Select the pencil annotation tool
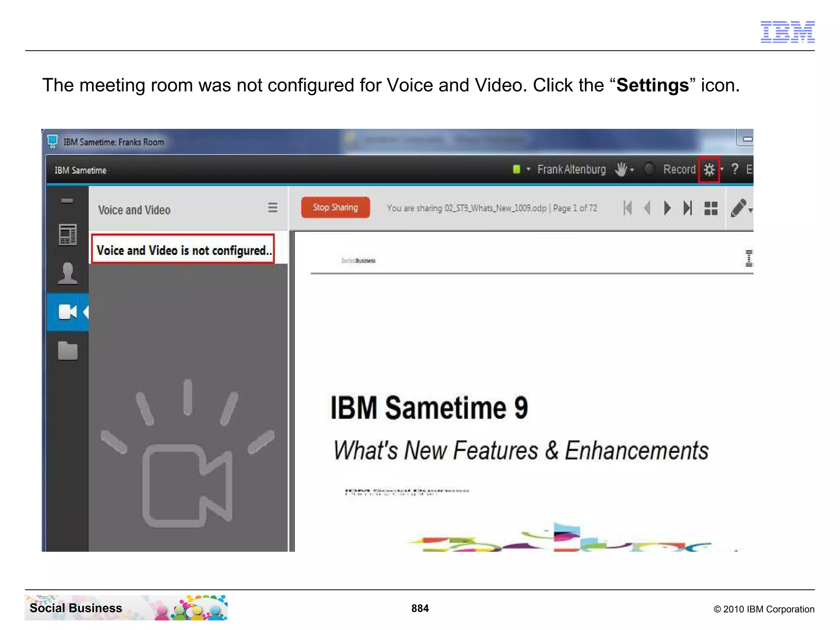840x630 pixels. click(x=739, y=208)
